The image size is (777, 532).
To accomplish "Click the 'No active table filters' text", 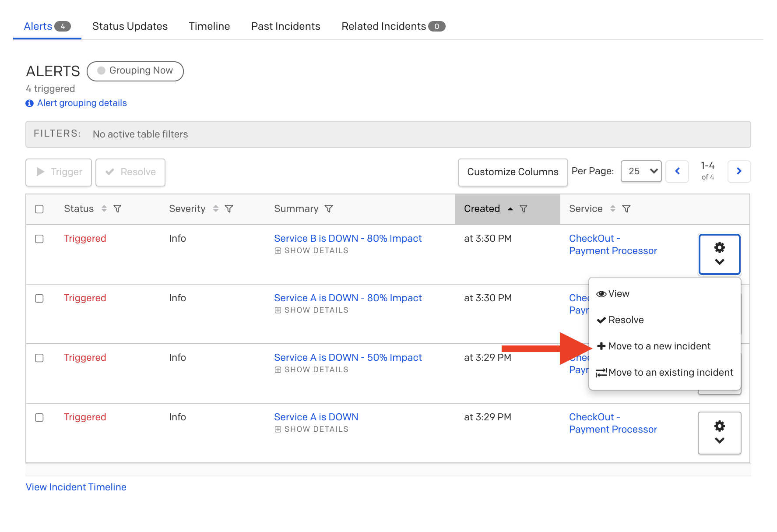I will [x=140, y=134].
